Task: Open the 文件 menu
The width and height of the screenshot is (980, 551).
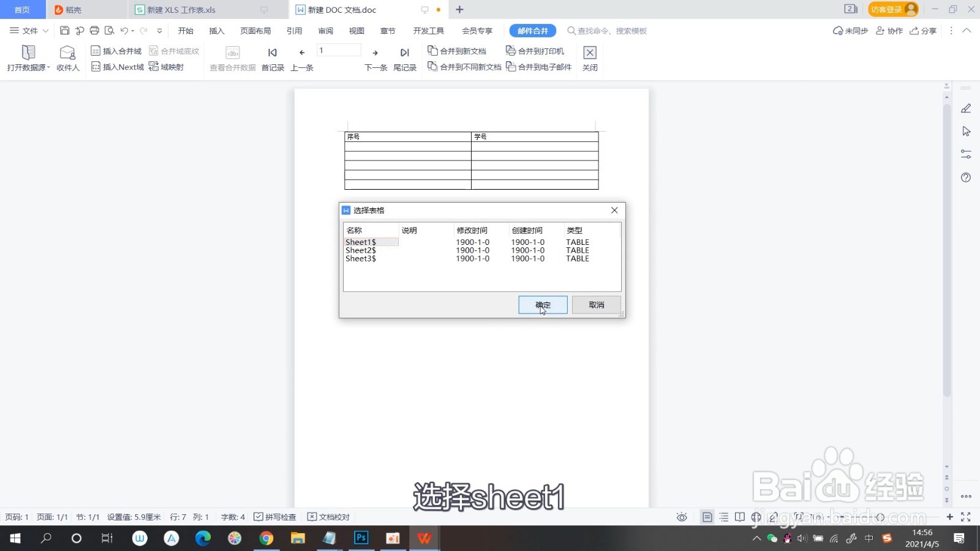Action: [29, 31]
